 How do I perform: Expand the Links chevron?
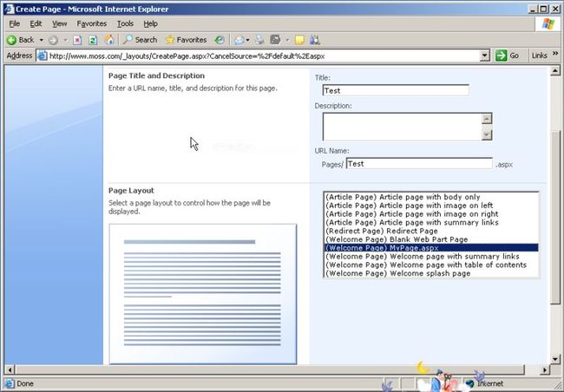pyautogui.click(x=555, y=54)
